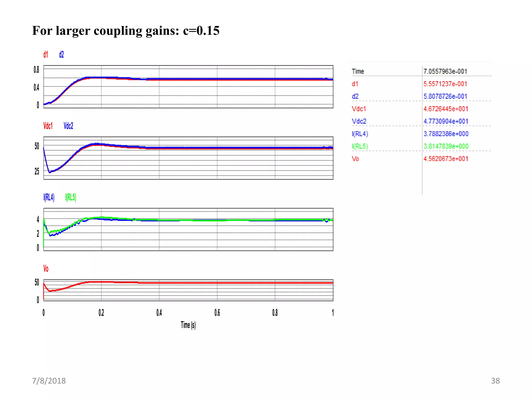This screenshot has width=532, height=399.
Task: Select the I(RL5) row label in the table
Action: [360, 146]
